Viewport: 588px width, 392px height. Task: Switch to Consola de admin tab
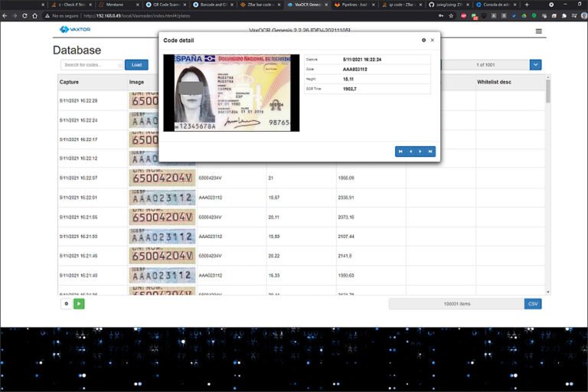(x=495, y=5)
